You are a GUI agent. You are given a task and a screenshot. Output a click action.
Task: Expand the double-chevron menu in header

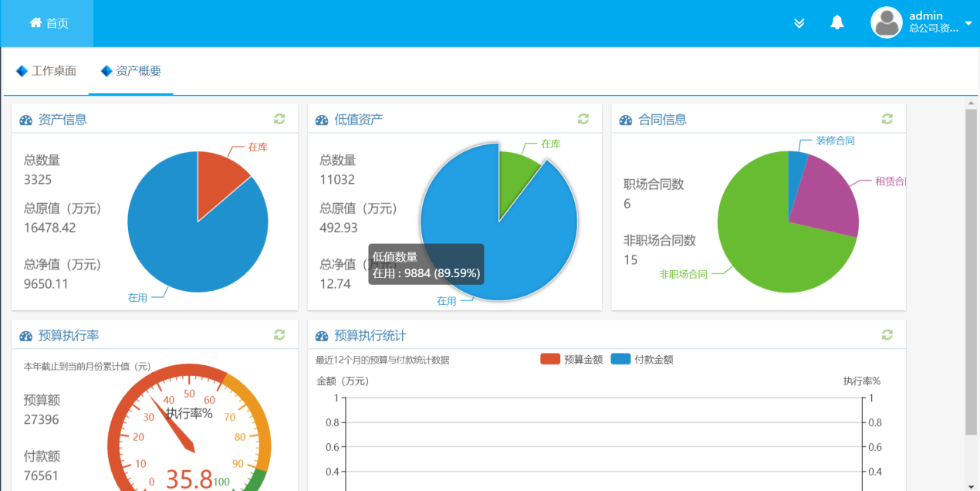(799, 23)
